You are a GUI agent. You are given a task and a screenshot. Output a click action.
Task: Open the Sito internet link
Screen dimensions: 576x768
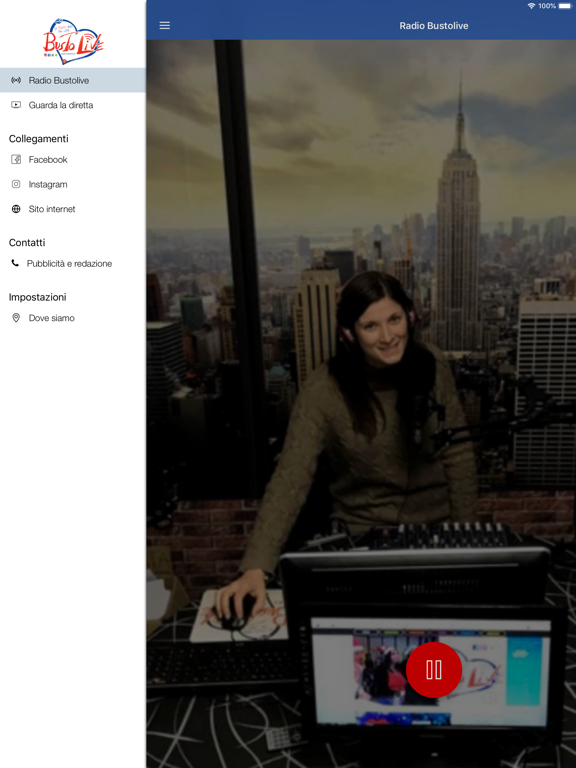(73, 209)
